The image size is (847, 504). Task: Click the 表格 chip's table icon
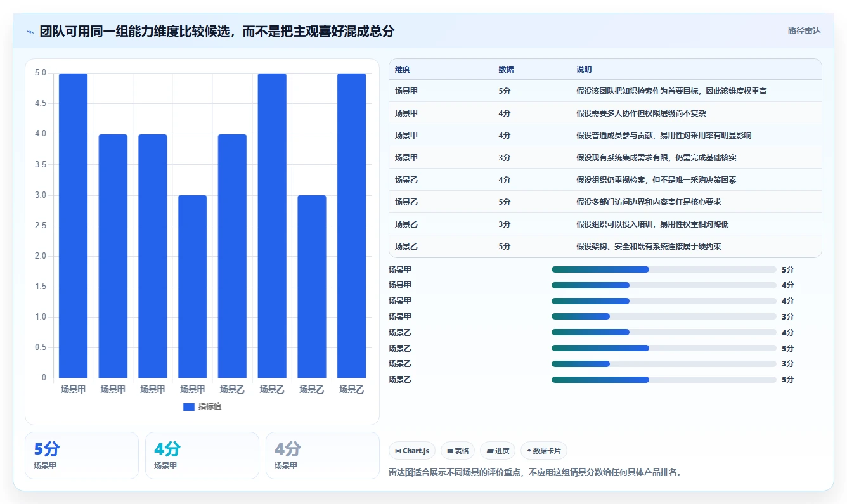pyautogui.click(x=450, y=451)
